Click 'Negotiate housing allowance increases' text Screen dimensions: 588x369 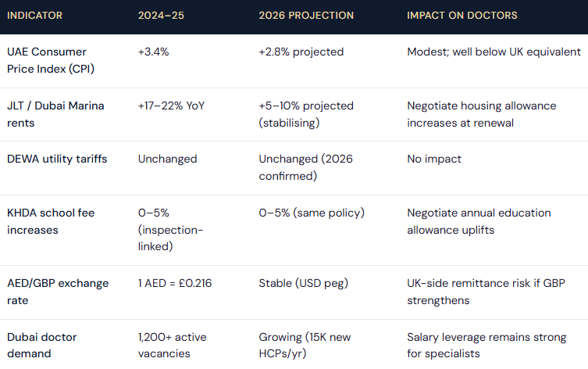coord(482,114)
